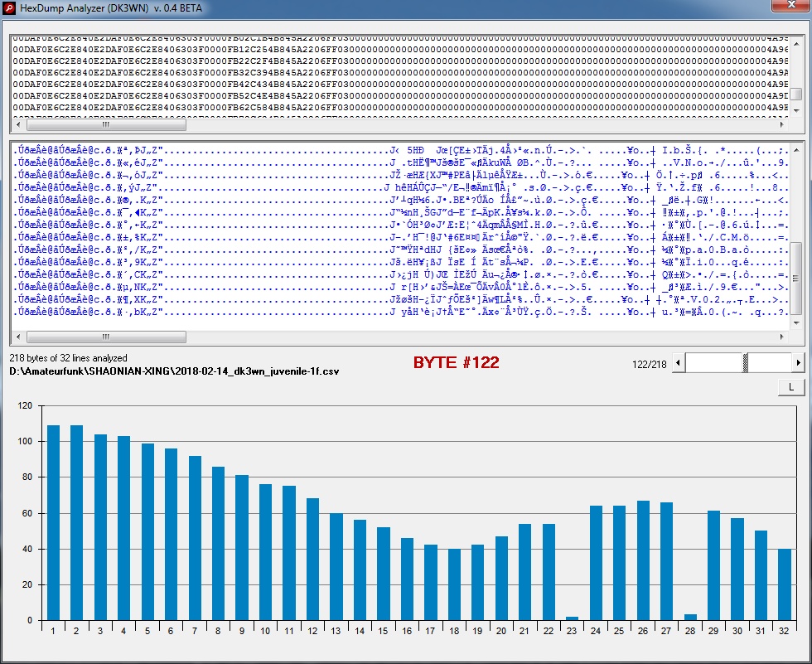The width and height of the screenshot is (812, 664).
Task: Click the hex pane scroll-down arrow
Action: click(x=796, y=110)
